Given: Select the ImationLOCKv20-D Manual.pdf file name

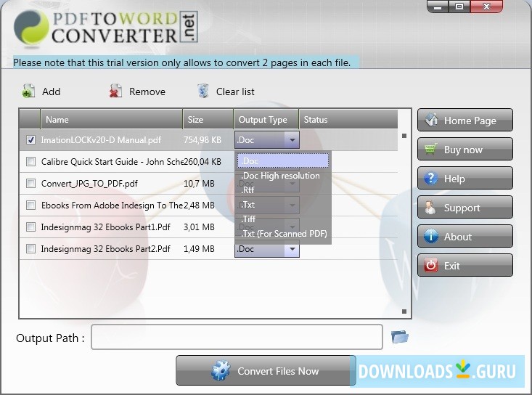Looking at the screenshot, I should [101, 140].
